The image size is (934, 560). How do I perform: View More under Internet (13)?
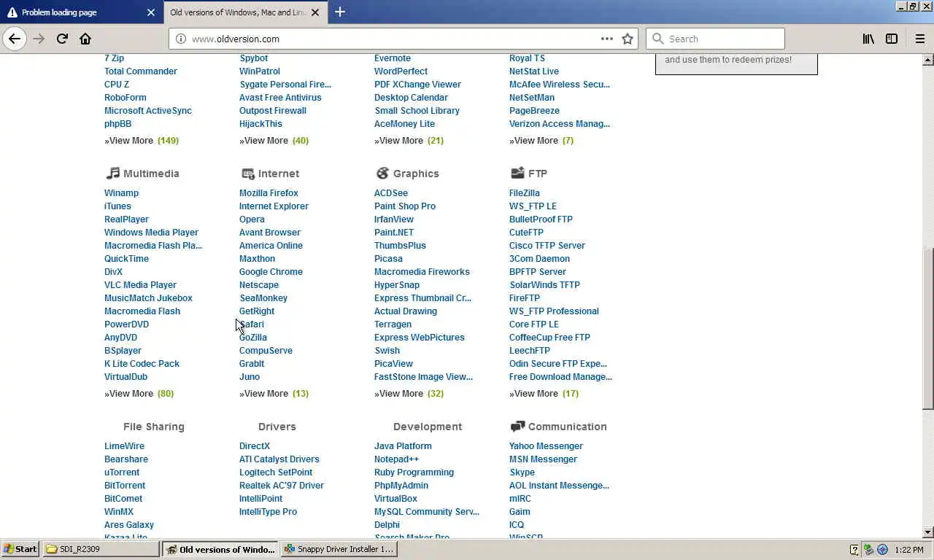pyautogui.click(x=274, y=393)
